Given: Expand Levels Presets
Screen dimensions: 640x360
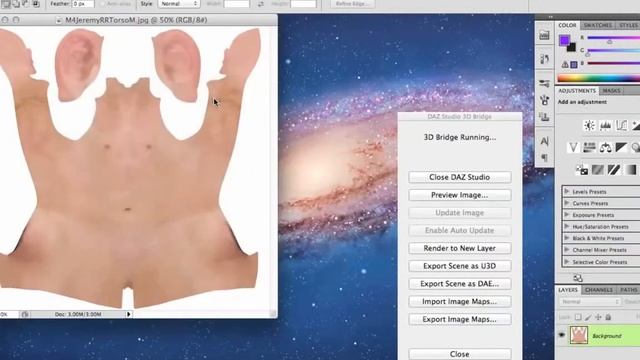Looking at the screenshot, I should [x=567, y=191].
